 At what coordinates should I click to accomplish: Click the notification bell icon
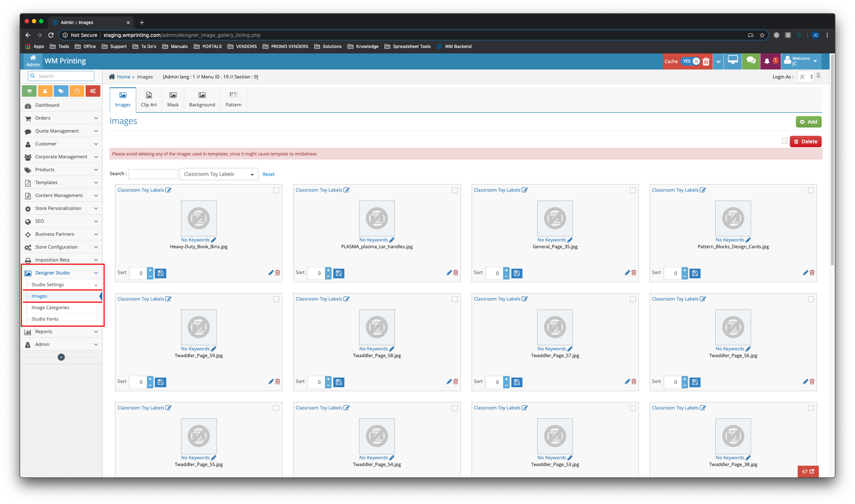tap(767, 61)
